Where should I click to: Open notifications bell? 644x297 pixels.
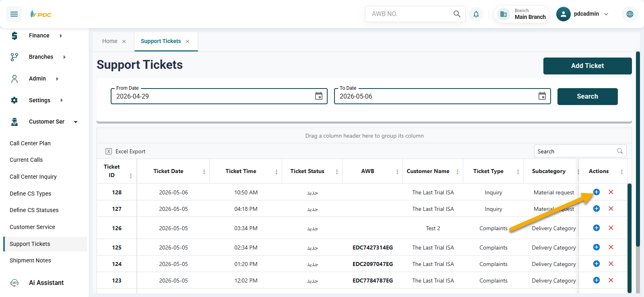click(476, 14)
